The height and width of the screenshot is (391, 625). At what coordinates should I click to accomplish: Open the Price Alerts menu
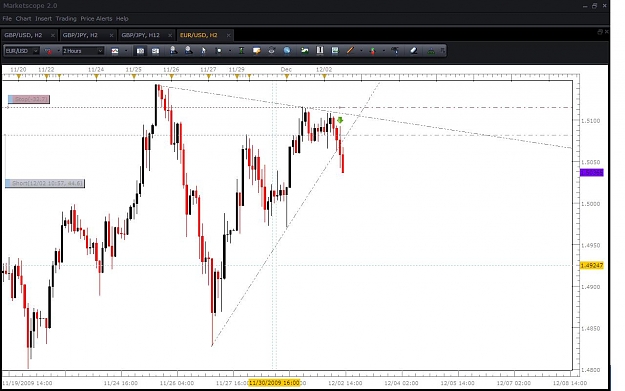pos(96,19)
